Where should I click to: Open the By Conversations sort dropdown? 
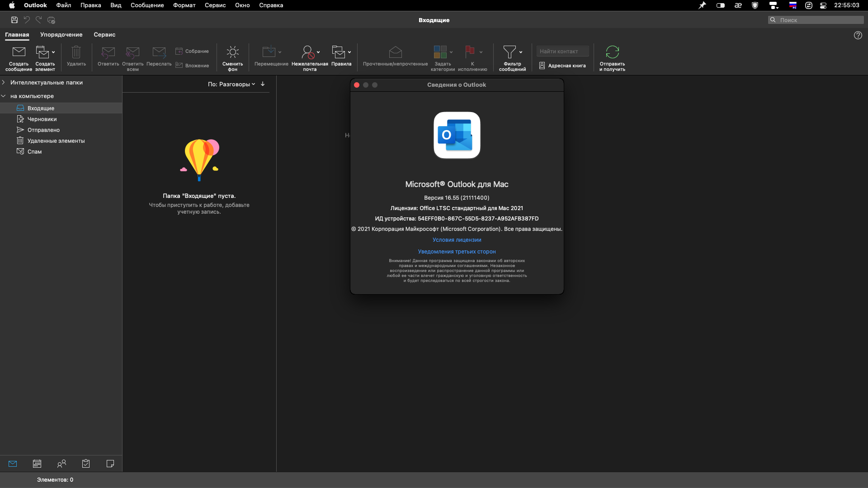pyautogui.click(x=231, y=84)
